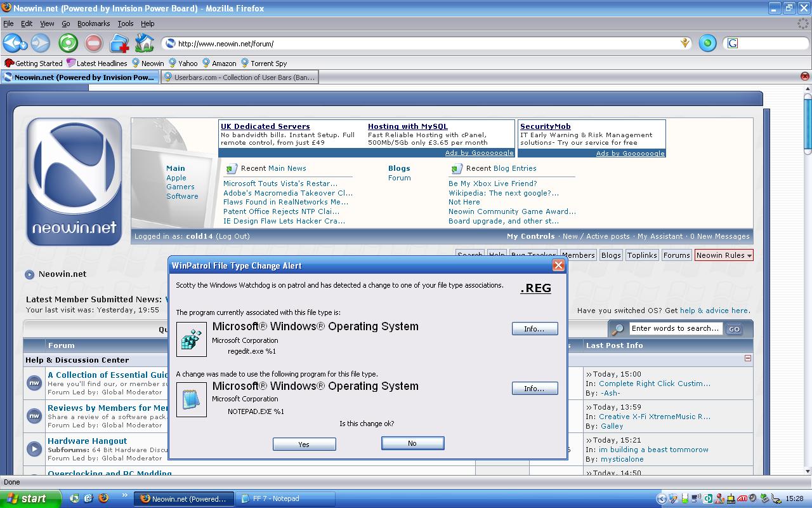Screen dimensions: 812x508
Task: Click the Toplinks button
Action: point(642,255)
